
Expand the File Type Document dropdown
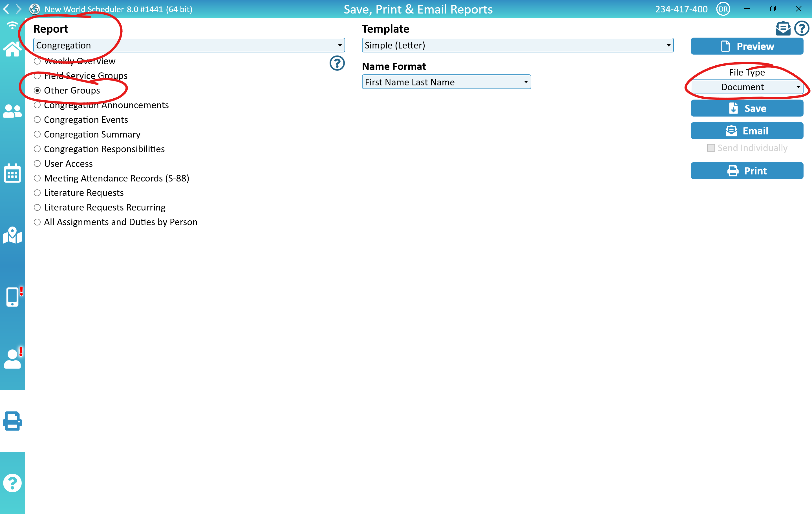[x=747, y=87]
